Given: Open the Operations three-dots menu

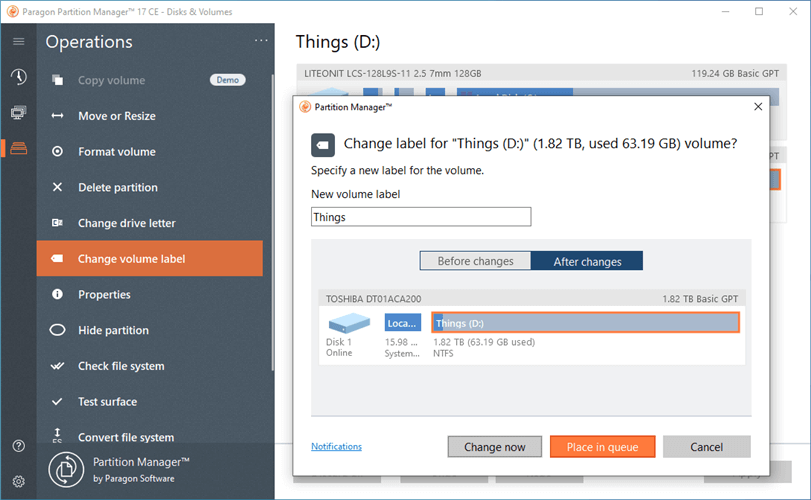Looking at the screenshot, I should point(261,40).
